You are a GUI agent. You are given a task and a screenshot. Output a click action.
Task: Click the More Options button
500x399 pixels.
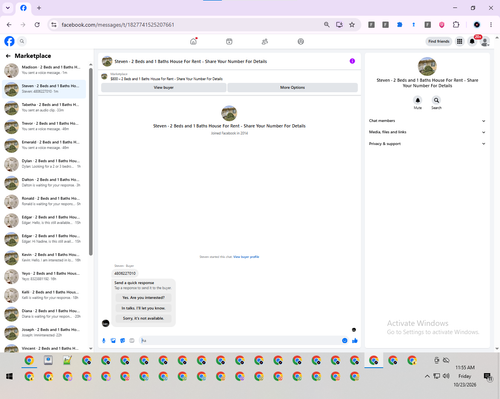point(293,87)
